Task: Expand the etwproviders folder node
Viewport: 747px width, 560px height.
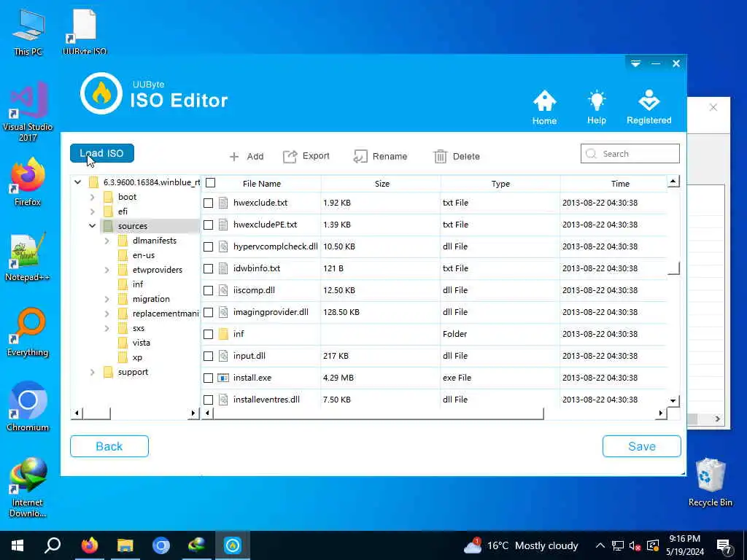Action: (x=107, y=270)
